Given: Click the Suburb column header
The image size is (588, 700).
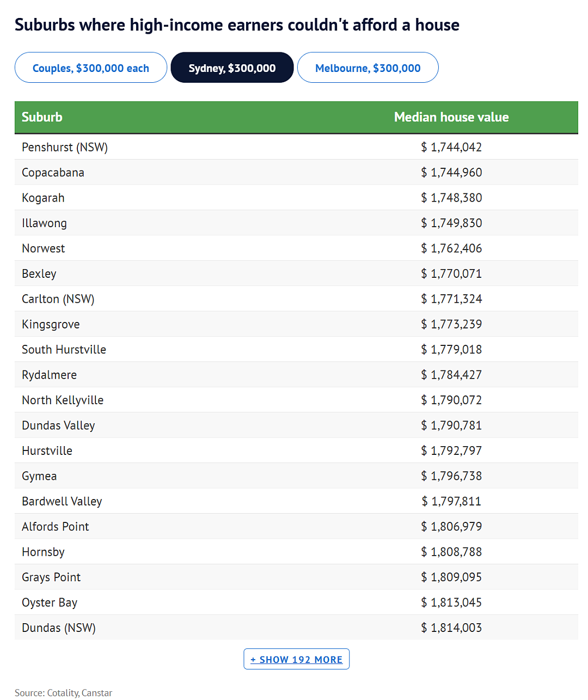Looking at the screenshot, I should click(42, 117).
